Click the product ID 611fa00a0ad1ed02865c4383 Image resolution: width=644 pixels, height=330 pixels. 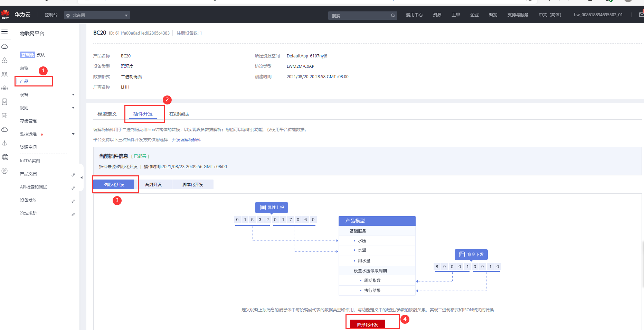coord(142,33)
